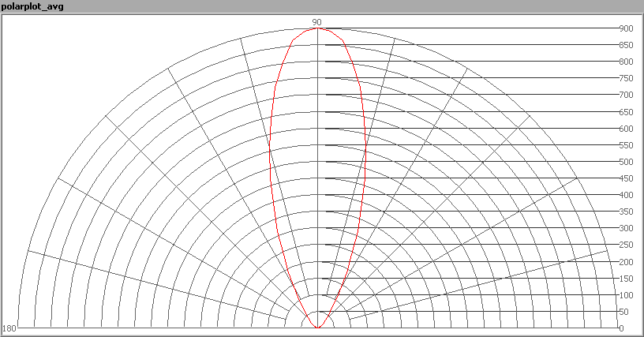Select the 800 scale label
Viewport: 644px width, 337px height.
coord(626,62)
